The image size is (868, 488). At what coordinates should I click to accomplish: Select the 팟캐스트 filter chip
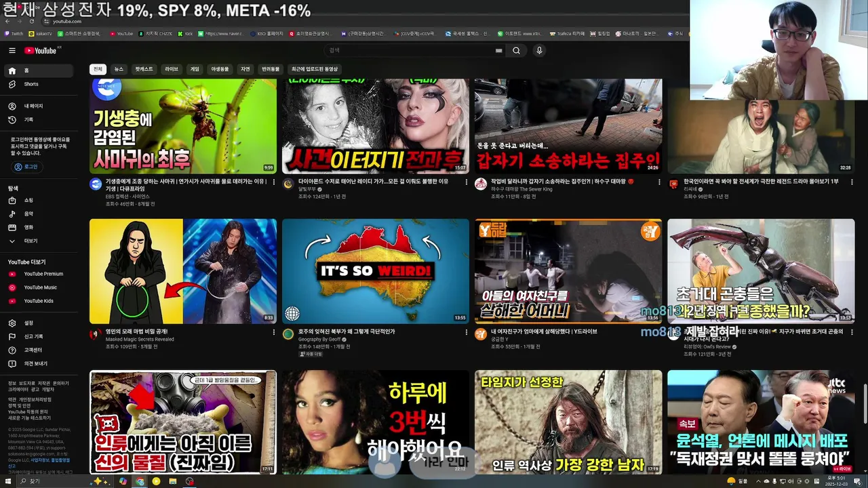[144, 69]
